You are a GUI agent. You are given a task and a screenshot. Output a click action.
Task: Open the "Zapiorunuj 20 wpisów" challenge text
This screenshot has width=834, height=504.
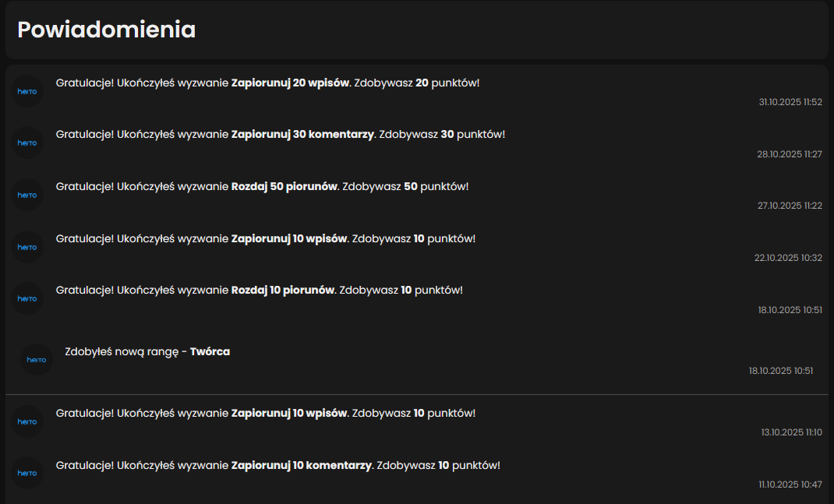(x=290, y=83)
